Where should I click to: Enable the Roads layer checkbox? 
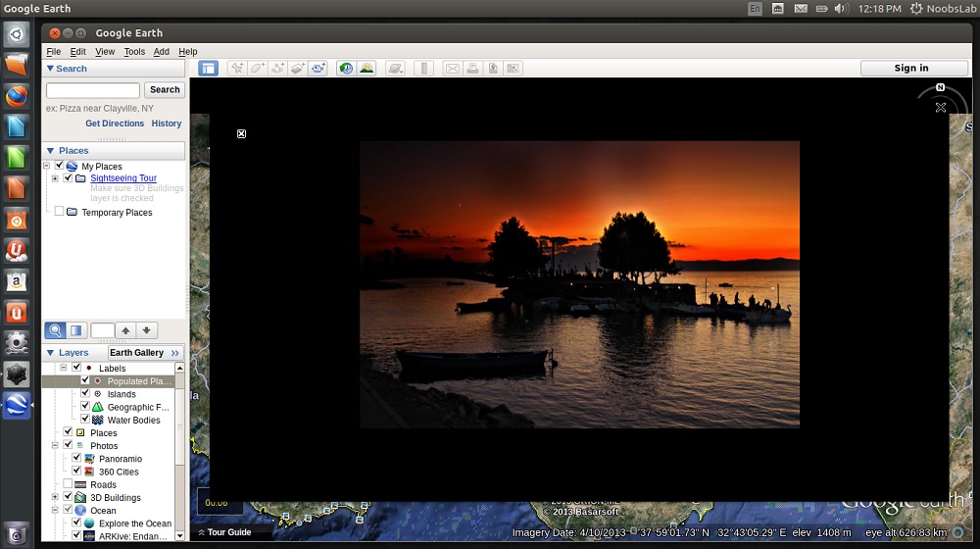[x=68, y=484]
